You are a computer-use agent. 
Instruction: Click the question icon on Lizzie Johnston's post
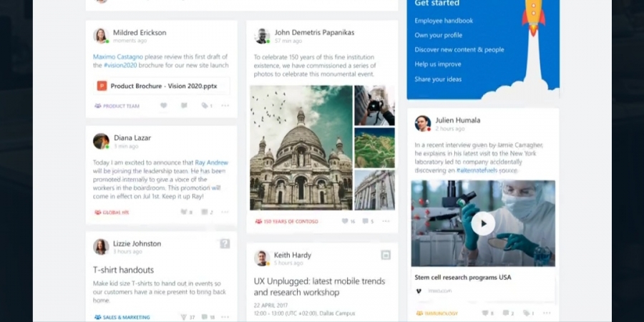(225, 244)
